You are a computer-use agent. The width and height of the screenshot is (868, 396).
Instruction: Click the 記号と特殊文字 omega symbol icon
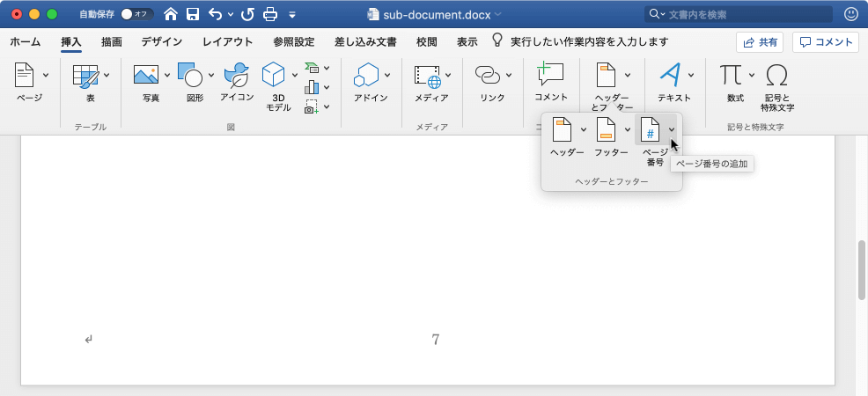coord(776,76)
